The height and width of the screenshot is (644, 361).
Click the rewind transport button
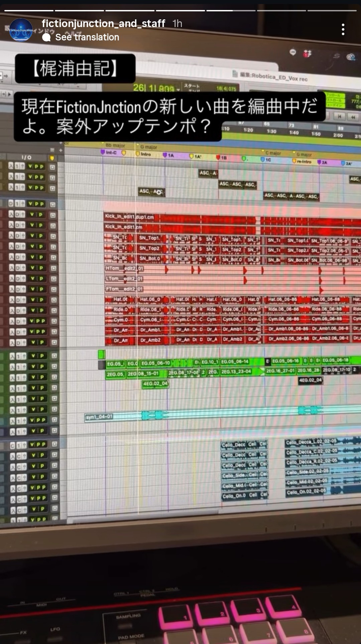pos(353,117)
